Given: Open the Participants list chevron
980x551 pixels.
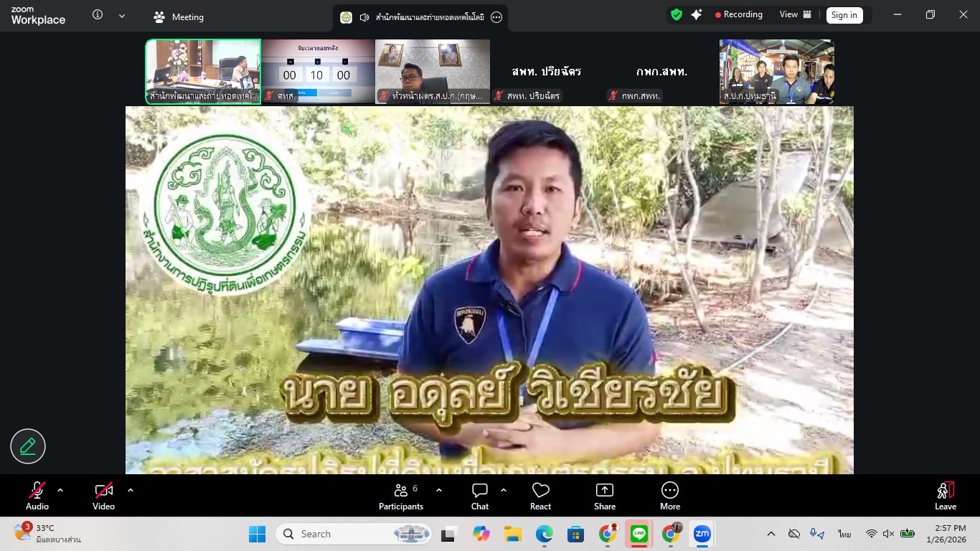Looking at the screenshot, I should coord(438,490).
